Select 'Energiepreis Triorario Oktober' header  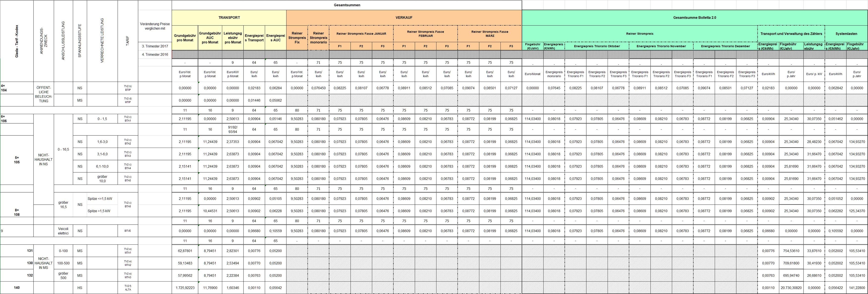(597, 46)
